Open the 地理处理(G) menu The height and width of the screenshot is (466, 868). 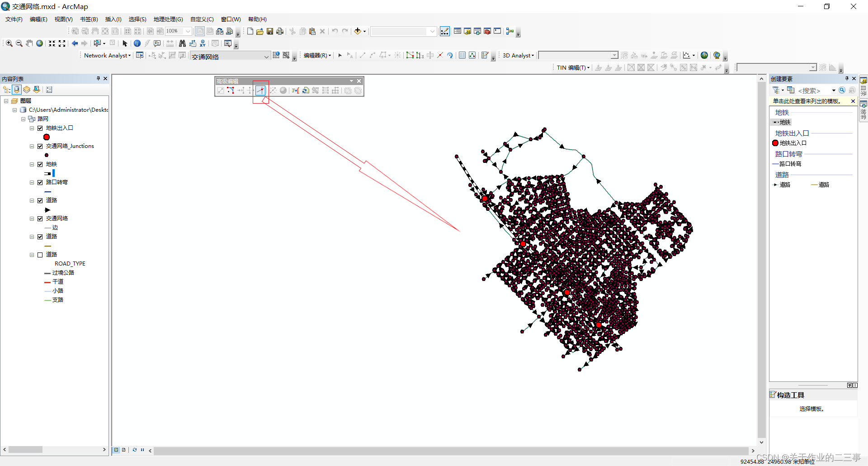pos(168,19)
